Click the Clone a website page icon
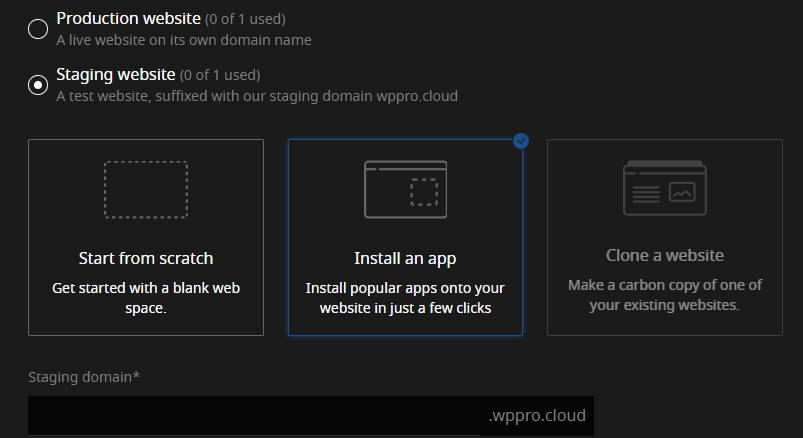The height and width of the screenshot is (438, 803). pos(664,188)
